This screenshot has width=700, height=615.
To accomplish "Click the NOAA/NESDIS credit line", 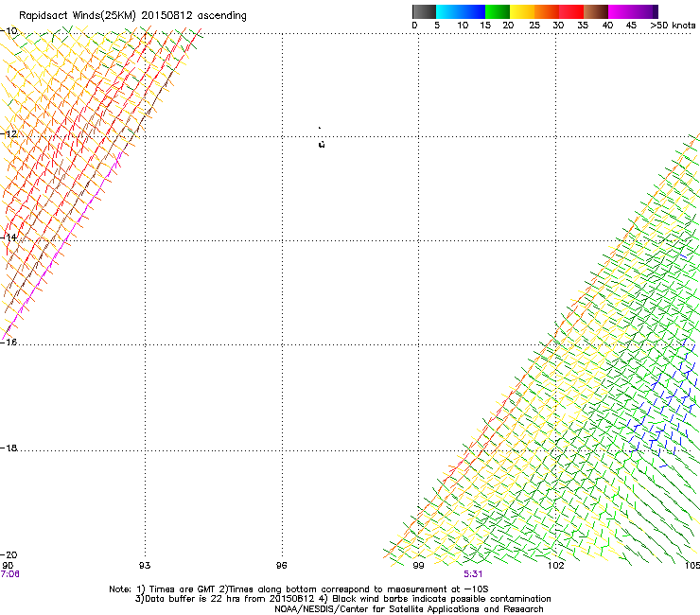I will point(409,609).
